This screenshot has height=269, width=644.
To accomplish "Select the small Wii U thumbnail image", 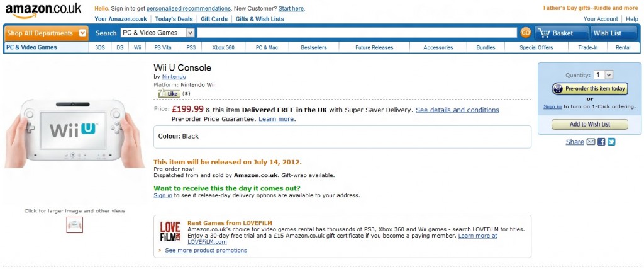I will pos(75,225).
